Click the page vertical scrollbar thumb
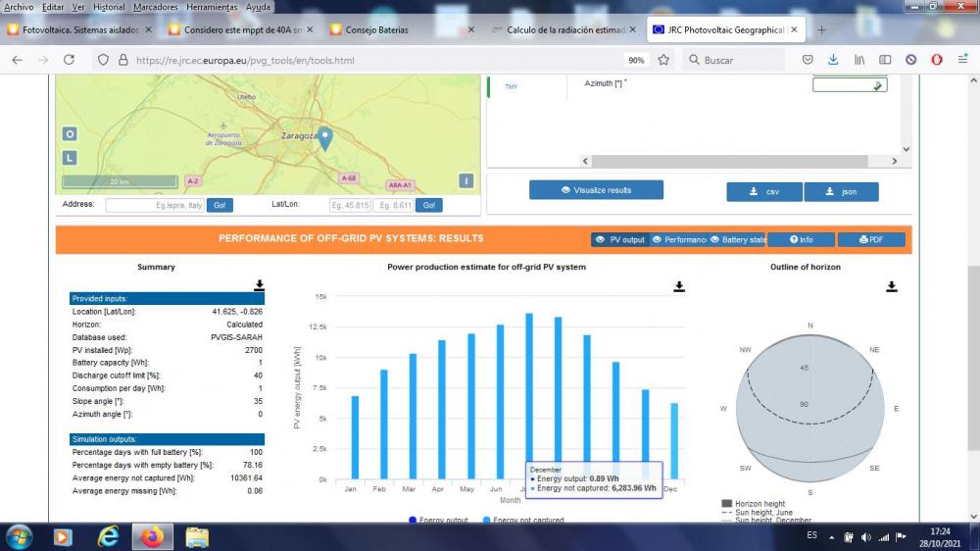This screenshot has height=551, width=980. 973,358
